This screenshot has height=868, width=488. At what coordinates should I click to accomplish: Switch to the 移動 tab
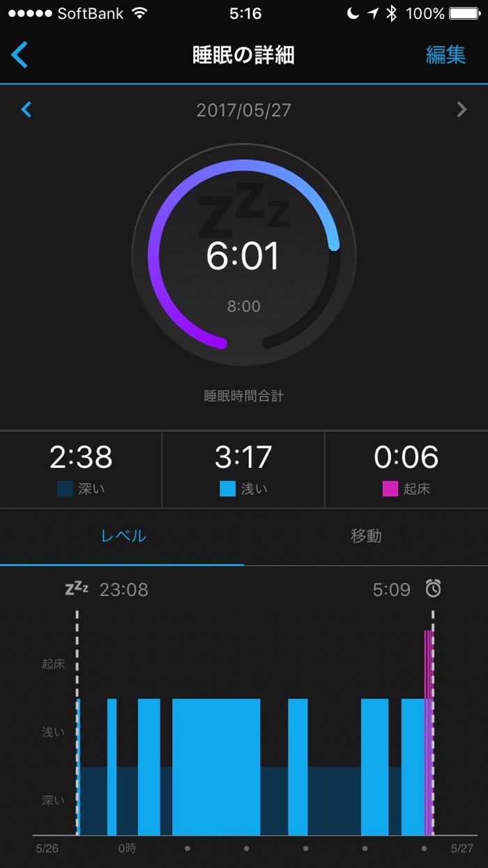(365, 536)
